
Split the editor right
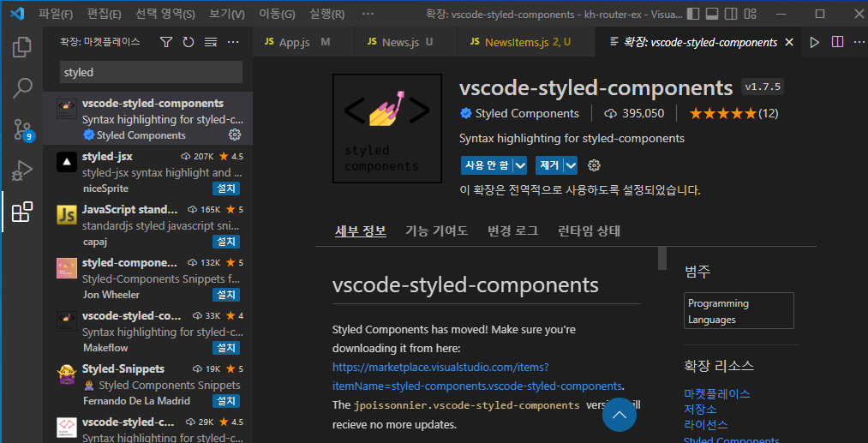pos(837,42)
